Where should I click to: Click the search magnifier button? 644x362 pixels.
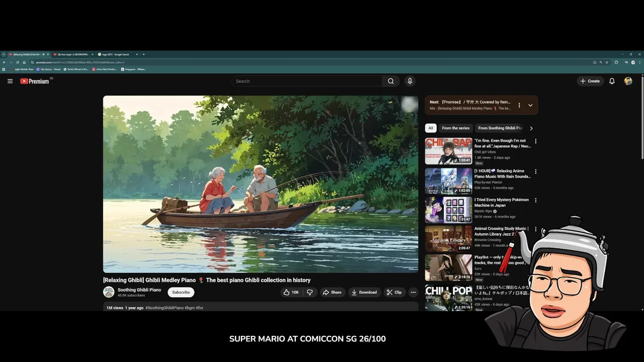[x=391, y=81]
